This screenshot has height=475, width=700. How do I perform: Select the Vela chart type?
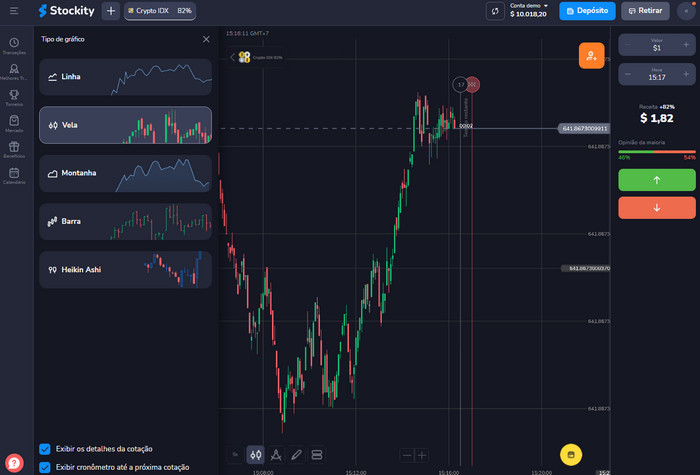pos(125,125)
